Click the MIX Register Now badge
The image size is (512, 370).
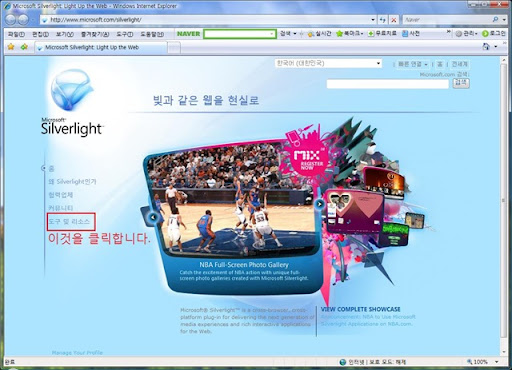click(307, 158)
